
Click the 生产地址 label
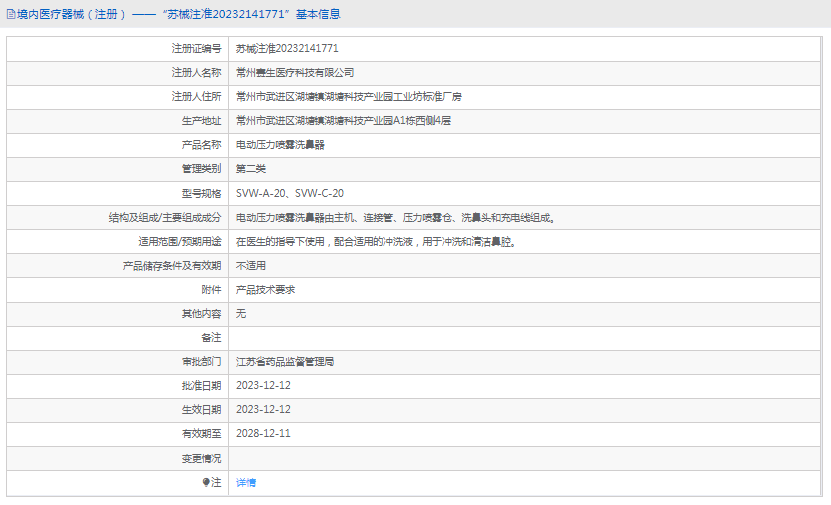201,121
